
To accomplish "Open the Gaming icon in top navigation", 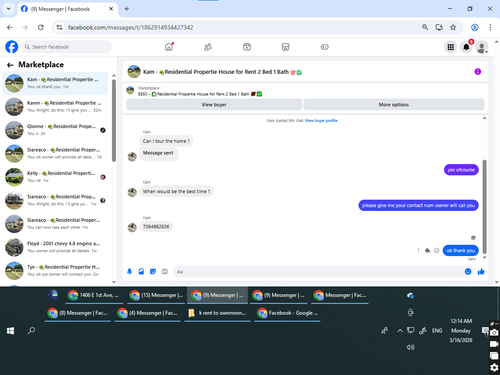I will pos(325,47).
